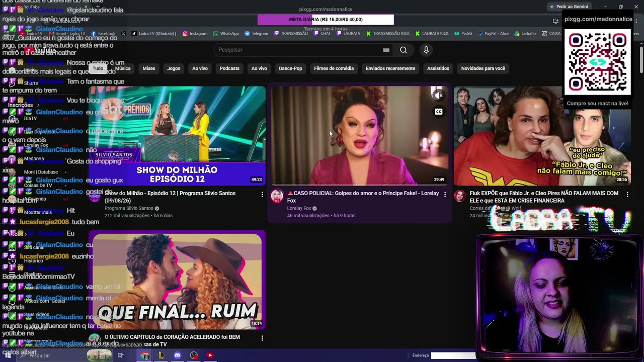Open the on-screen keyboard in the search box
The height and width of the screenshot is (362, 644).
386,50
